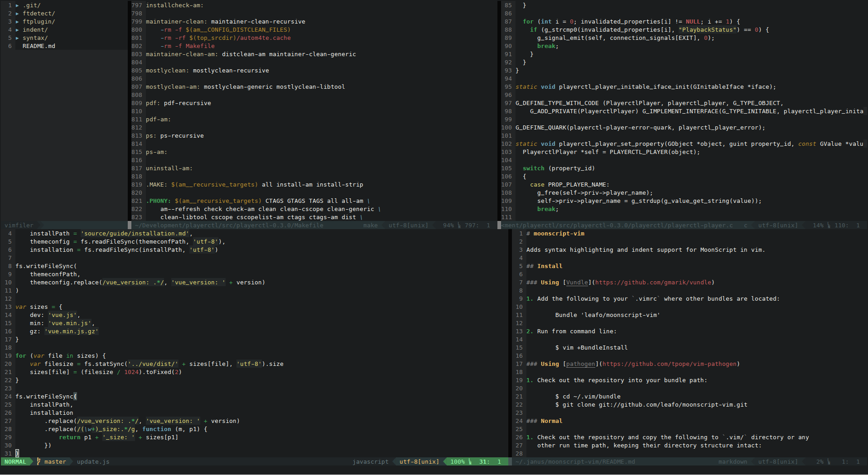Click the update.js filename in status line

tap(93, 462)
